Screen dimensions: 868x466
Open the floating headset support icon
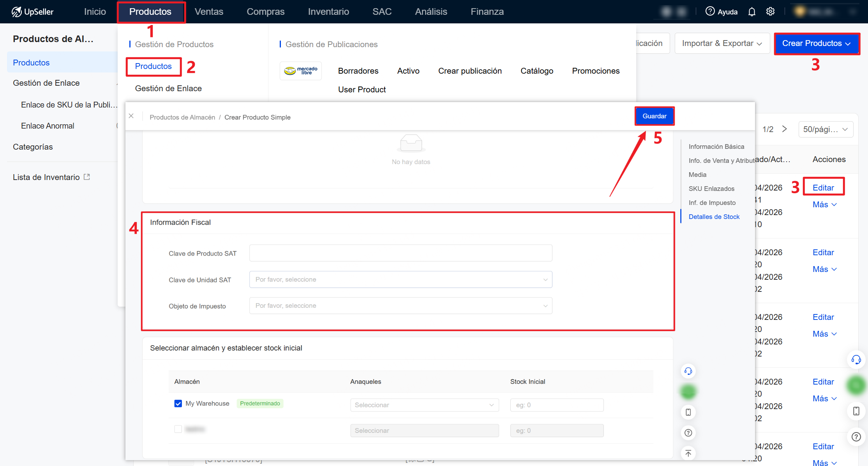click(x=688, y=371)
